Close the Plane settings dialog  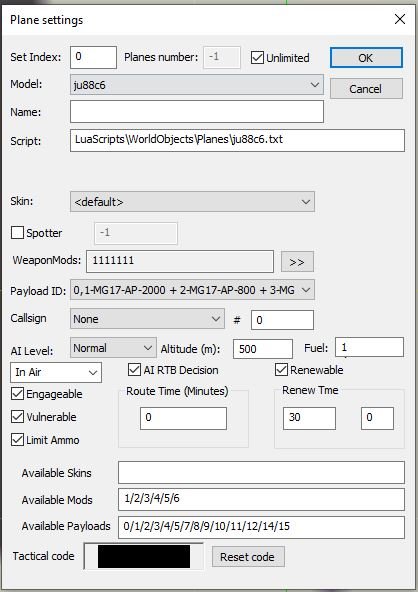(x=400, y=19)
